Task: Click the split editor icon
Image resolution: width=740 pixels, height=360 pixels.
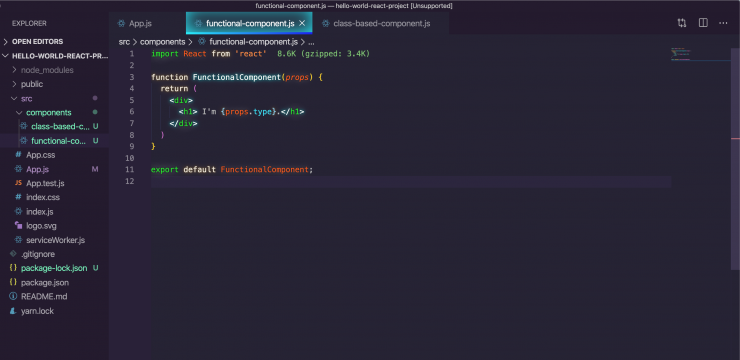Action: point(703,23)
